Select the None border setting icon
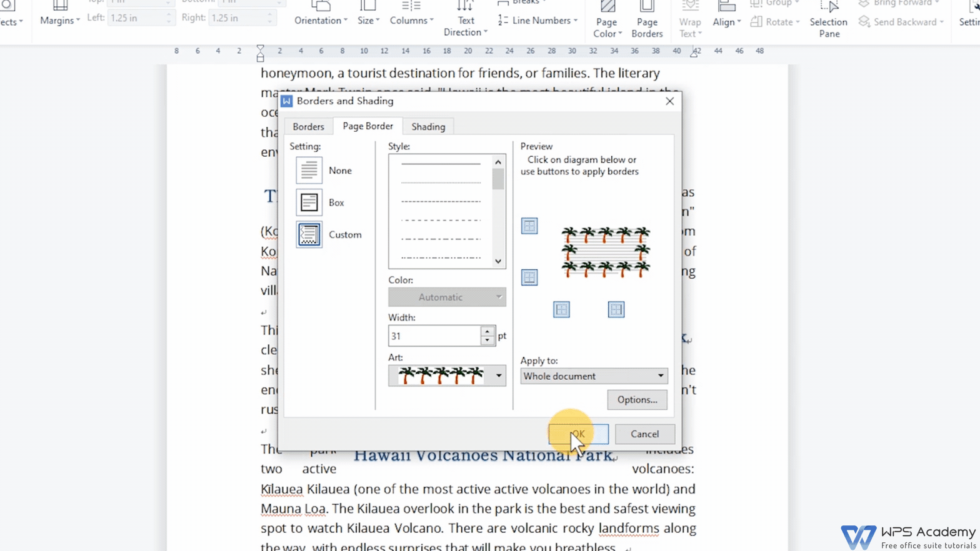The image size is (980, 551). [309, 170]
